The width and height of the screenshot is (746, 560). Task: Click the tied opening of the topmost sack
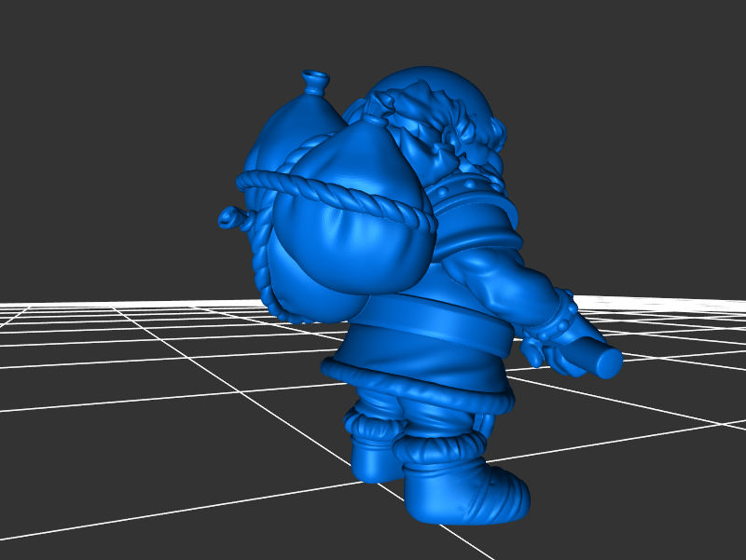(x=316, y=81)
